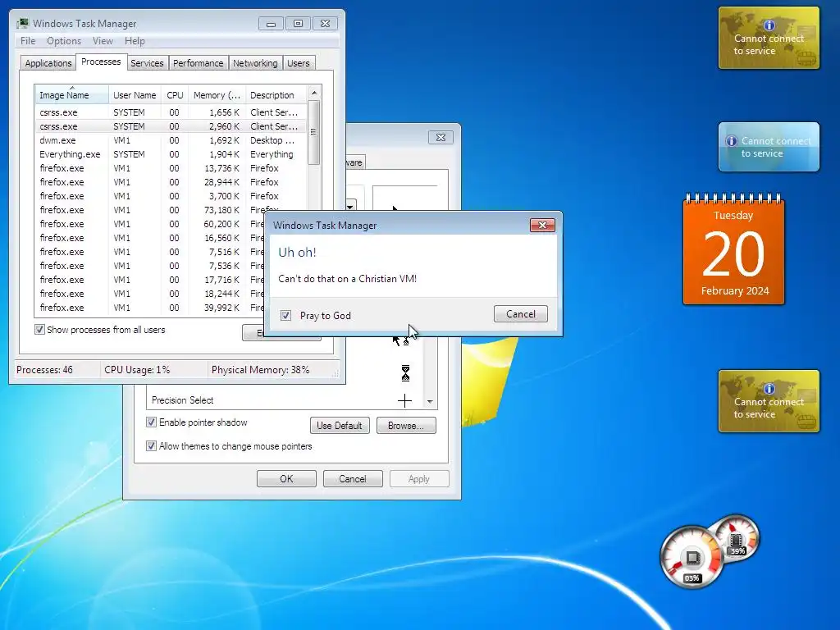This screenshot has width=840, height=630.
Task: Close the Uh oh dialog with red X
Action: click(x=542, y=225)
